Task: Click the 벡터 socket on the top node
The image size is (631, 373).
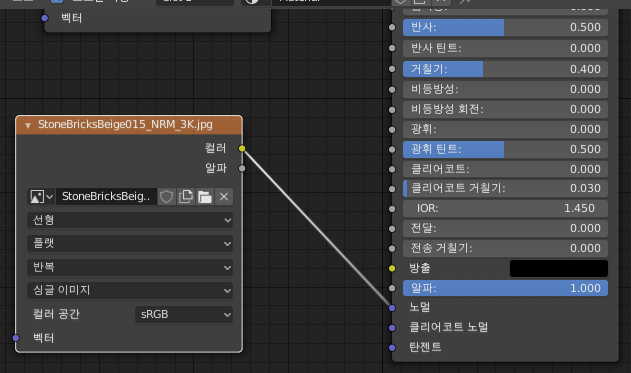Action: [x=45, y=18]
